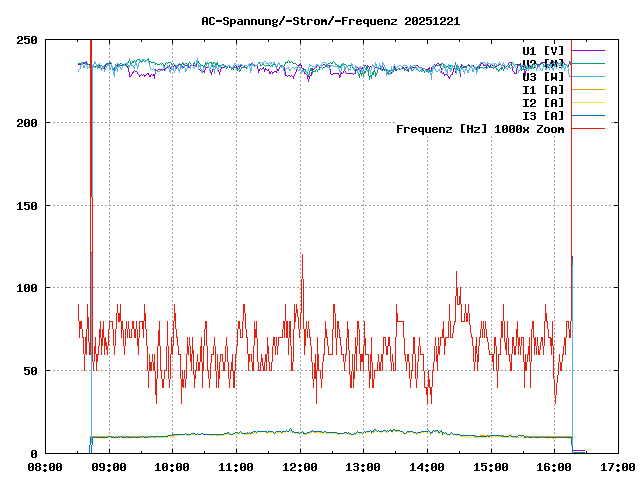The width and height of the screenshot is (640, 480).
Task: Click the 200 tick label on the y-axis
Action: (x=27, y=123)
